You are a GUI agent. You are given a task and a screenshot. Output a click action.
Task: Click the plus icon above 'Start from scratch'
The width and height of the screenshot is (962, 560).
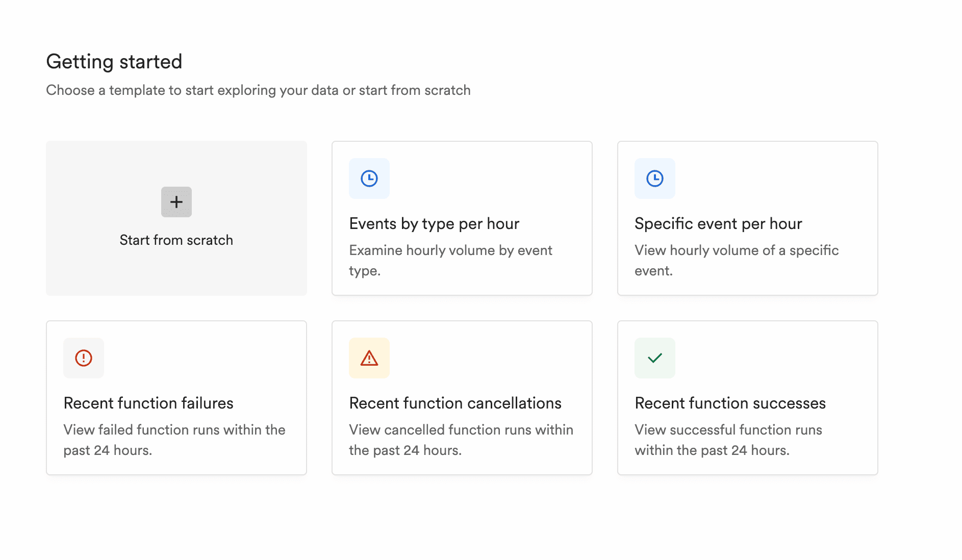(175, 201)
